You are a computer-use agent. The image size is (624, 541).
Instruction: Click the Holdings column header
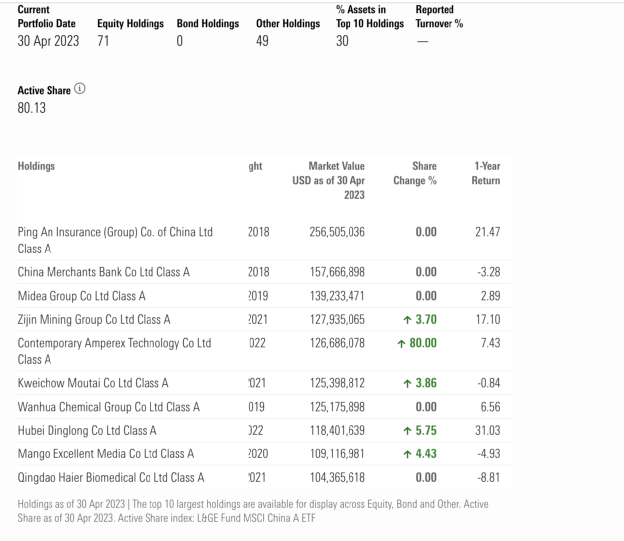(36, 166)
